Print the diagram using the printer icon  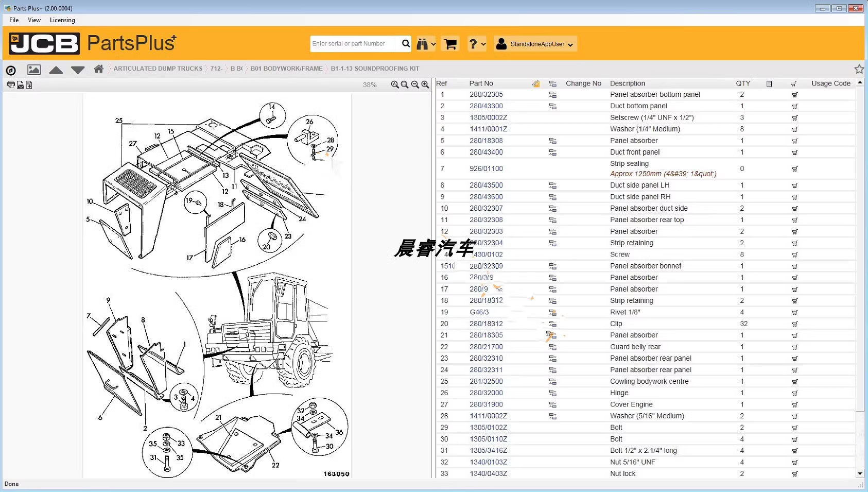tap(11, 84)
